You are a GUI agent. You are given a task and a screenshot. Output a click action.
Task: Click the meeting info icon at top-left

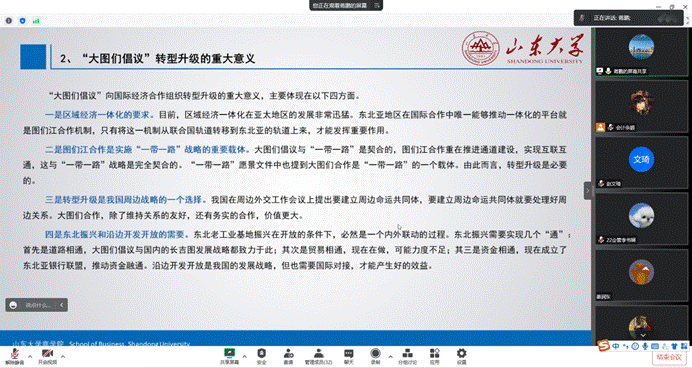pos(9,21)
